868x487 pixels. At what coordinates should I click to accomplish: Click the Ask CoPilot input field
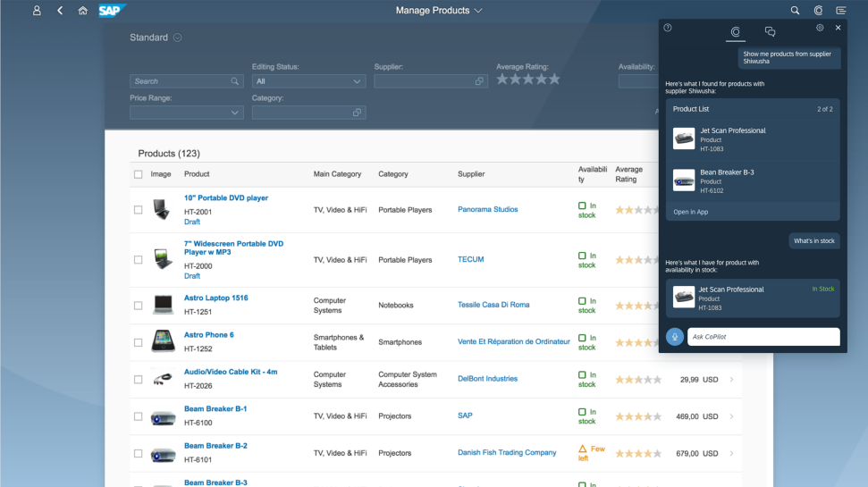tap(763, 337)
